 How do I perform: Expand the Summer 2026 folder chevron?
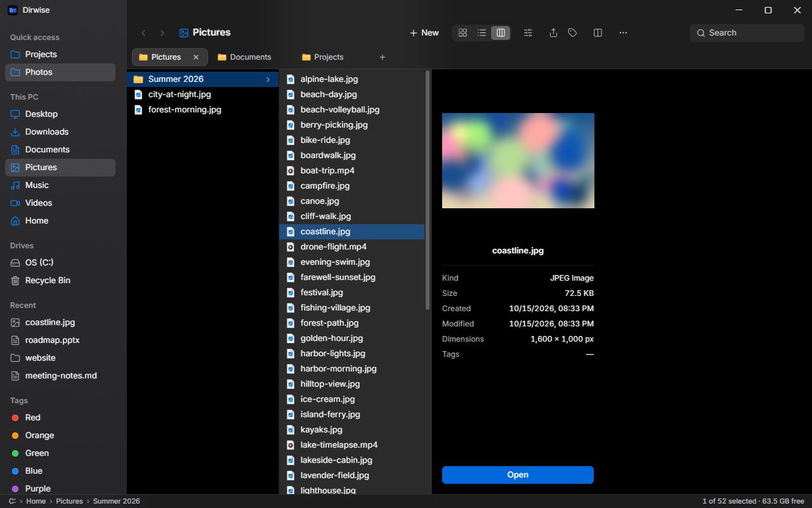(x=268, y=79)
